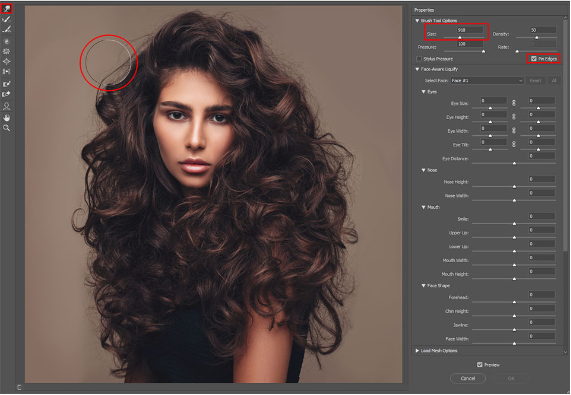Select the Smooth tool
Image resolution: width=571 pixels, height=395 pixels.
(x=7, y=29)
